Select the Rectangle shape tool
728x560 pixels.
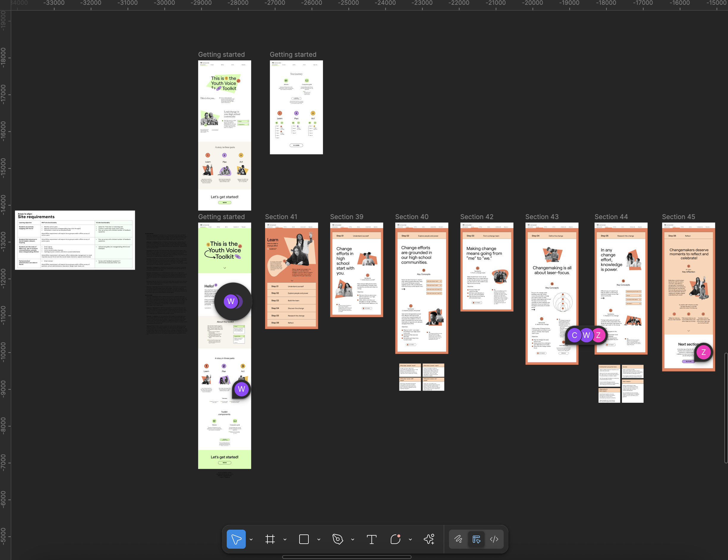click(304, 539)
